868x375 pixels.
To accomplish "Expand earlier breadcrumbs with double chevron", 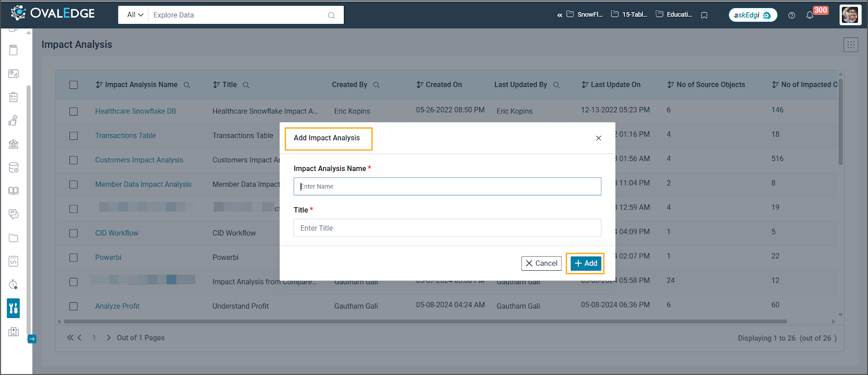I will coord(559,15).
